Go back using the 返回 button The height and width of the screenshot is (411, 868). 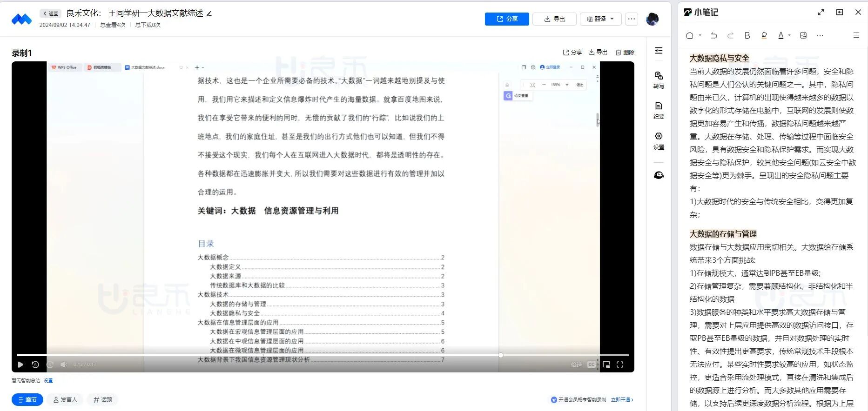tap(51, 13)
